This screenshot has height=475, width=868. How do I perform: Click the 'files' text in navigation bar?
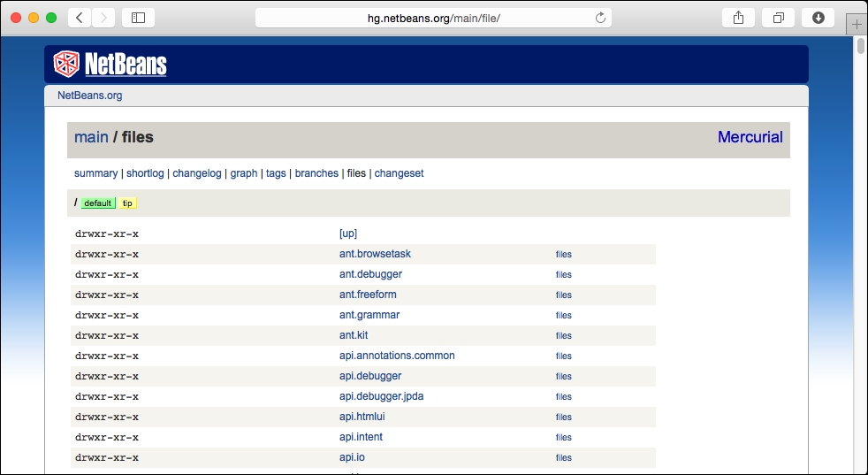pos(356,173)
